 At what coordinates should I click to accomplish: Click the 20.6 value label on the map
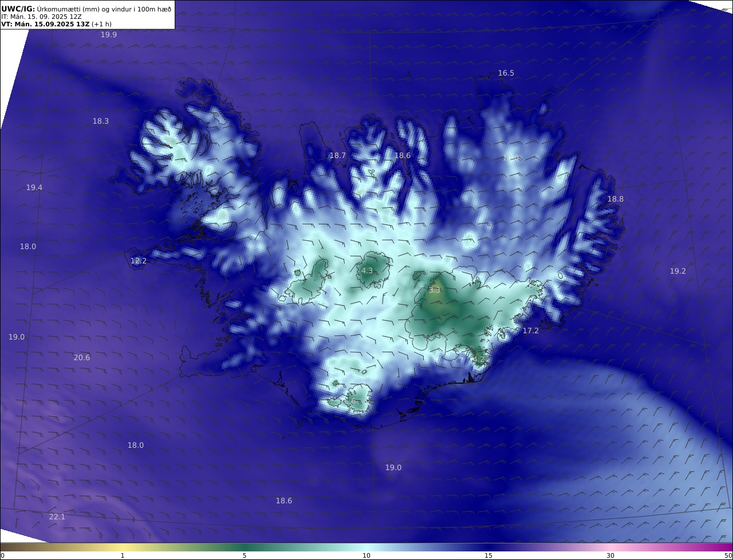82,357
